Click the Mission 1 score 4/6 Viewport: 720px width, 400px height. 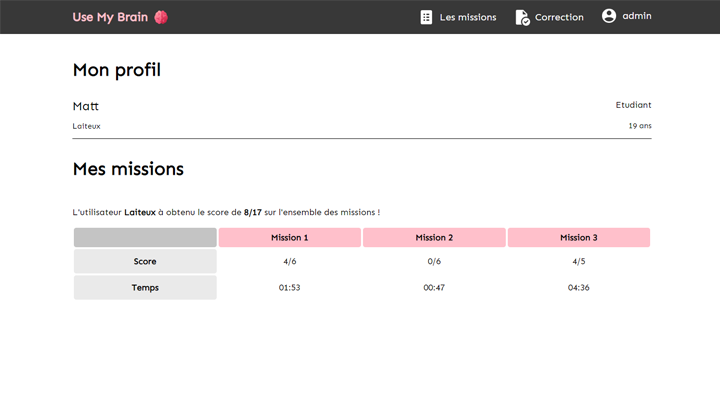(x=290, y=261)
